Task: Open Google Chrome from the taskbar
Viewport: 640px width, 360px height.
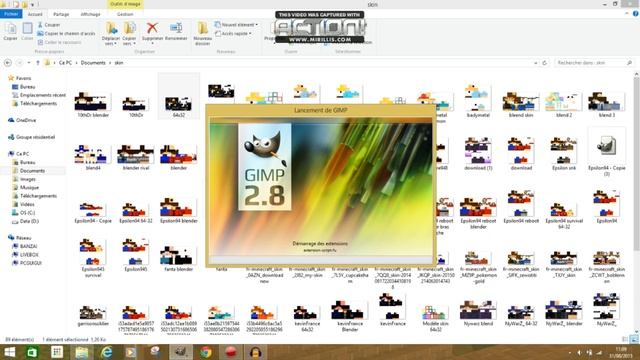Action: pos(206,352)
